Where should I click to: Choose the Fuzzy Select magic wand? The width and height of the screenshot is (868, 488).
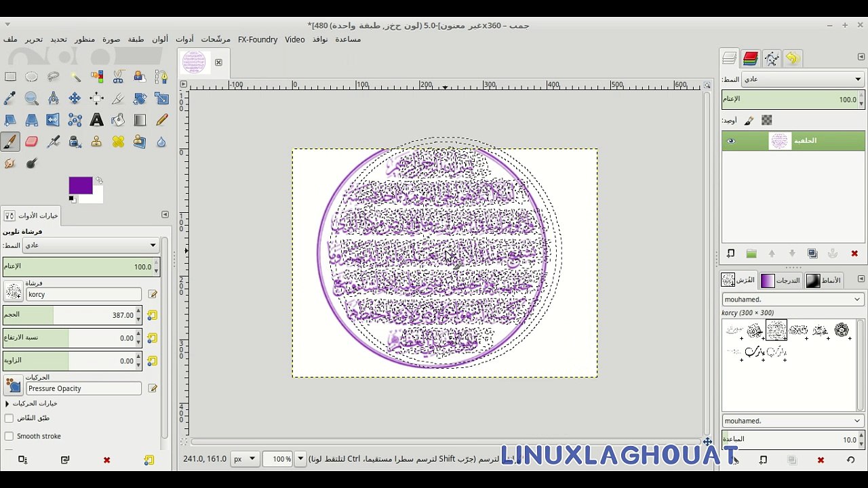[x=75, y=77]
